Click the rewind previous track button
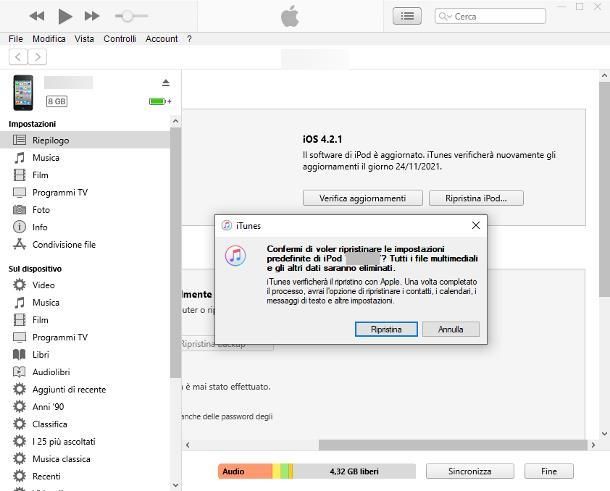 pos(37,16)
